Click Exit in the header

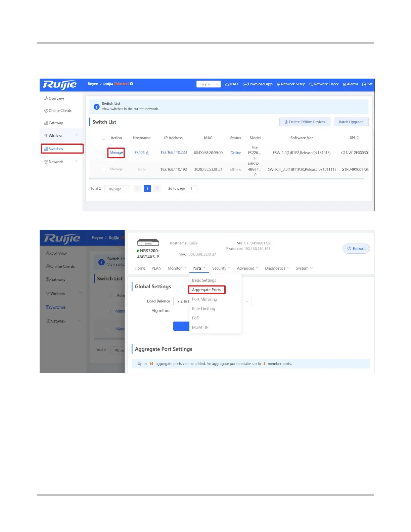point(367,84)
